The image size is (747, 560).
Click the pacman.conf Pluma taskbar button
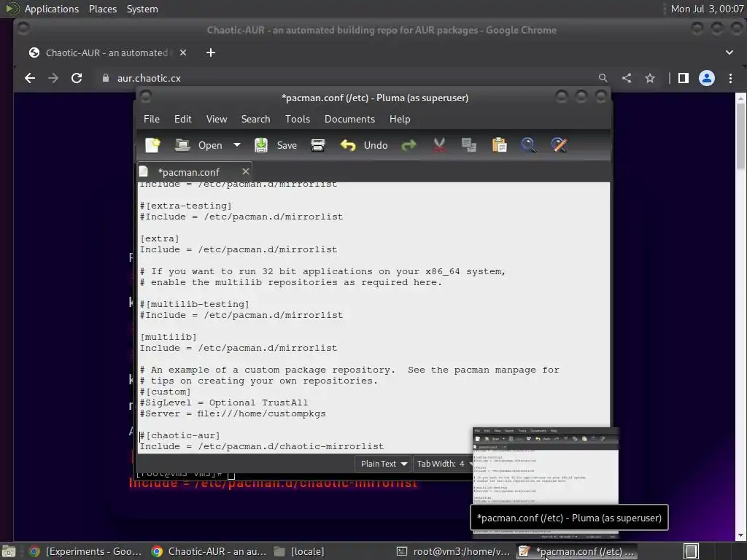pyautogui.click(x=576, y=551)
